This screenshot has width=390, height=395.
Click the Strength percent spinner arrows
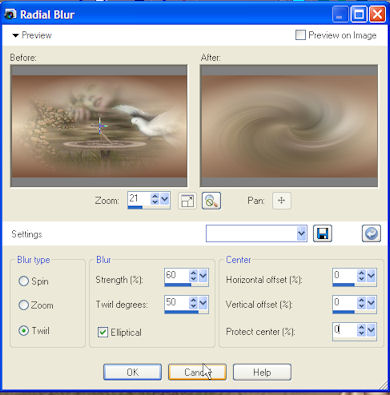click(193, 276)
